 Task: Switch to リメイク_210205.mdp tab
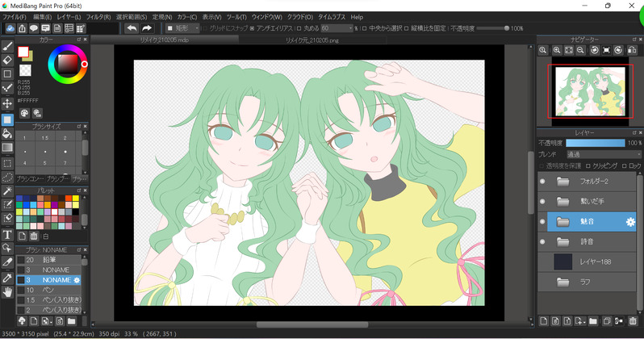pos(165,40)
